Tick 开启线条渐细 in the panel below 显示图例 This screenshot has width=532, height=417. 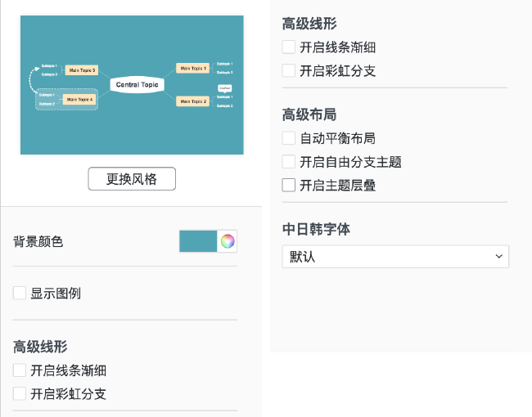coord(20,370)
